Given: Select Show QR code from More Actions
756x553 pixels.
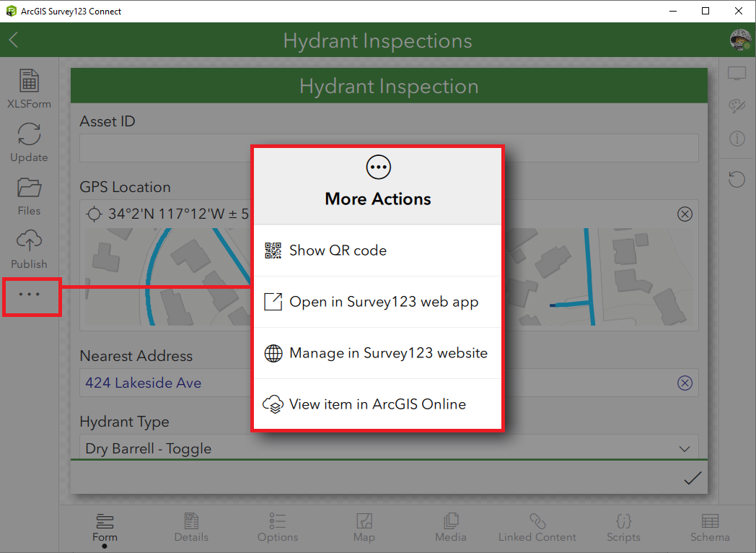Looking at the screenshot, I should (x=338, y=251).
